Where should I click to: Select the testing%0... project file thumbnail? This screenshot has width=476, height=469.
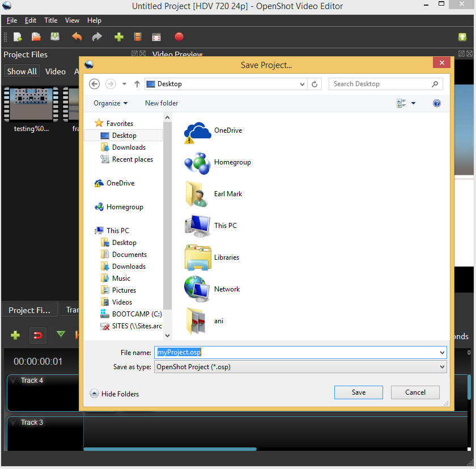click(x=31, y=110)
